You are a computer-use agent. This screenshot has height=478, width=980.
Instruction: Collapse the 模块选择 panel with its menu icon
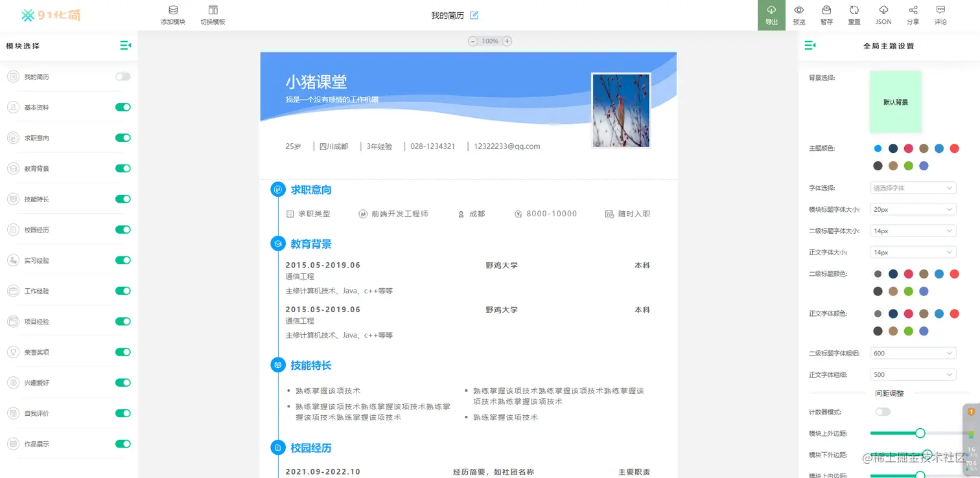(125, 45)
